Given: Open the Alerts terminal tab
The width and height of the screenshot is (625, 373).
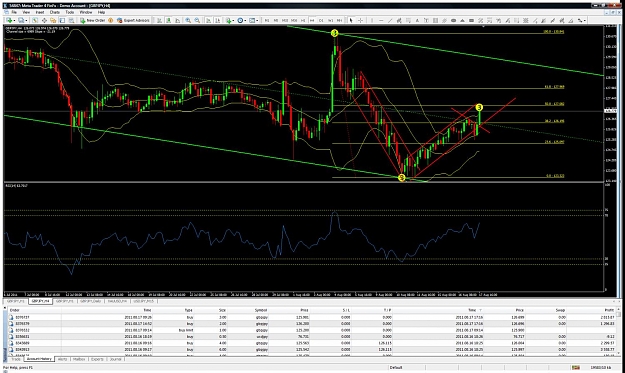Looking at the screenshot, I should click(x=63, y=359).
